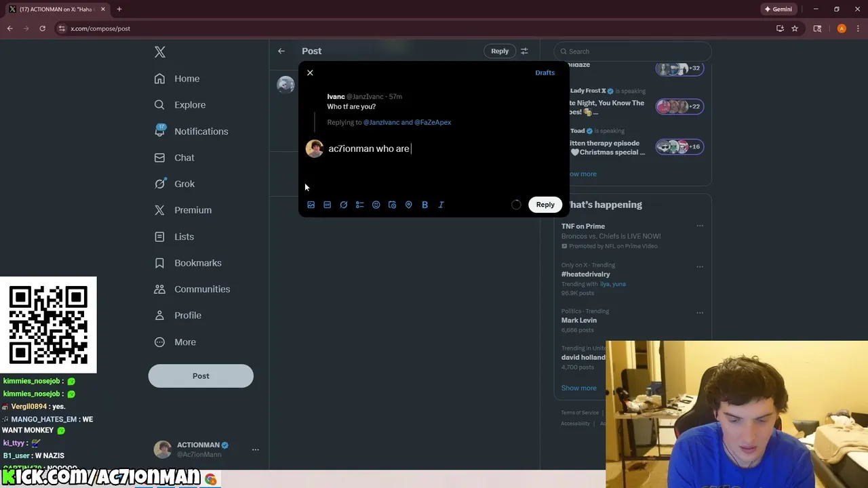Click the reply text field
Screen dimensions: 868x488
point(444,148)
